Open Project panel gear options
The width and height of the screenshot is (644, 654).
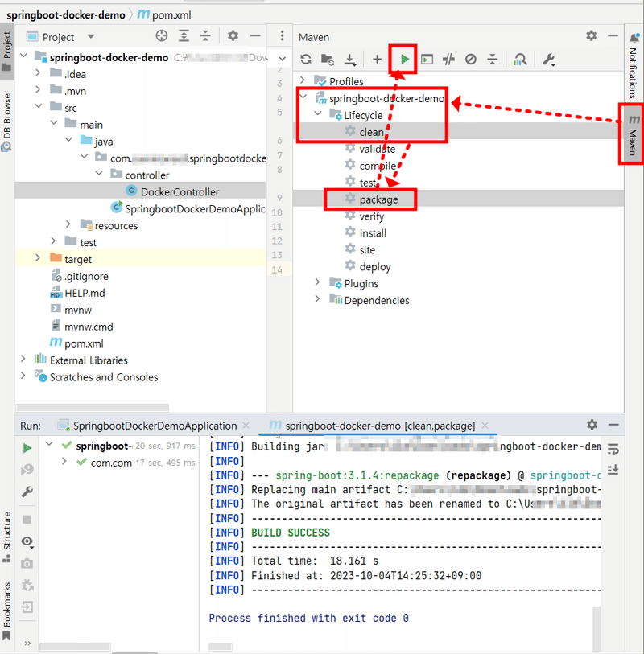(x=233, y=36)
